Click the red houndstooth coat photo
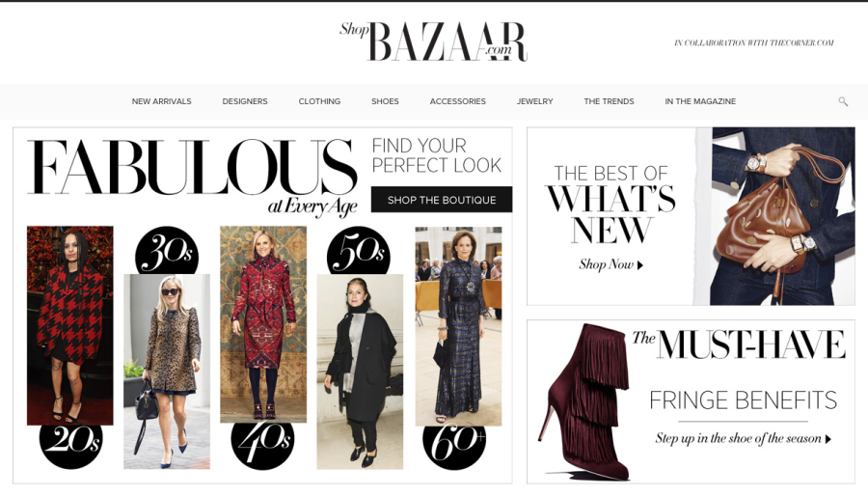 coord(70,325)
